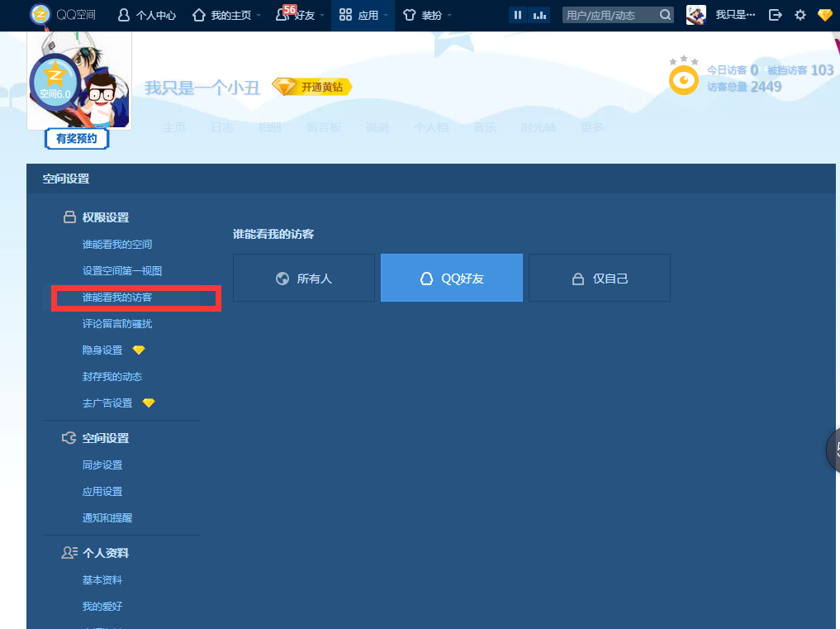Click the visitor eye icon
The image size is (840, 629).
684,80
